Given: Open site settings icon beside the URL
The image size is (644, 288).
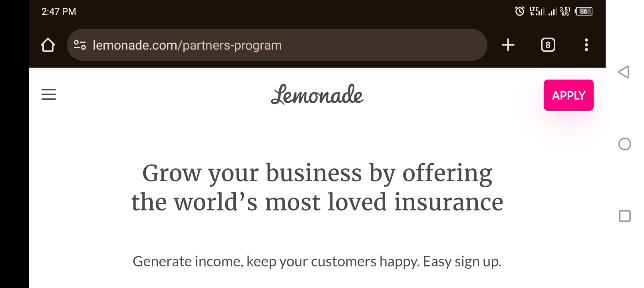Looking at the screenshot, I should (80, 45).
